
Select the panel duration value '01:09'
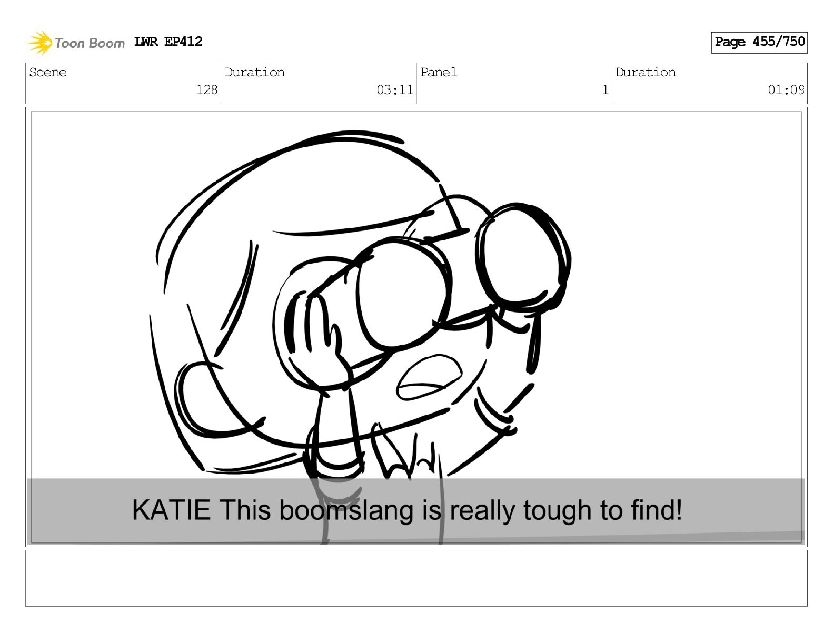click(x=786, y=90)
